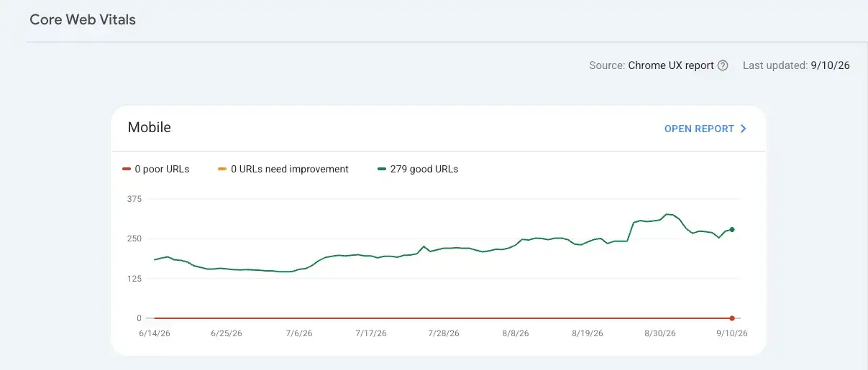This screenshot has height=370, width=868.
Task: Select the red endpoint dot at zero
Action: click(732, 318)
